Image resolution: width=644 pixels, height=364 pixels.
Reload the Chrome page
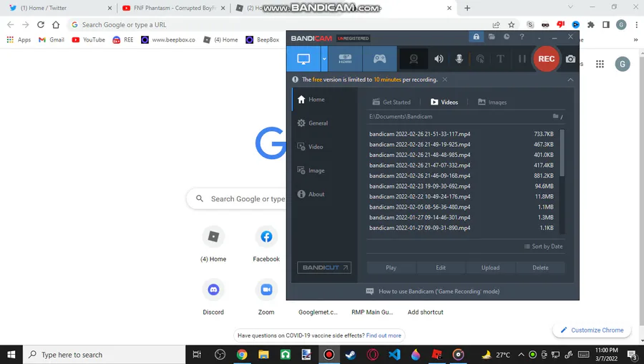click(x=41, y=24)
